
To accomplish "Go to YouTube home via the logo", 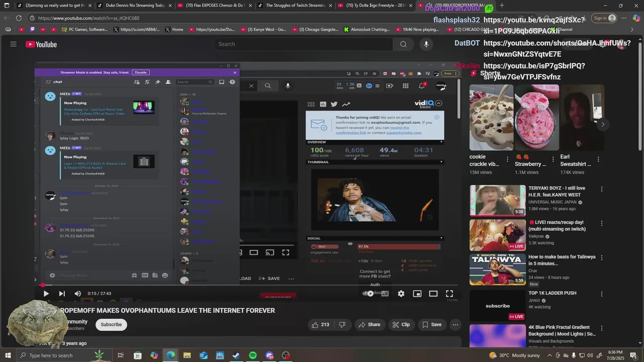I will pos(41,44).
